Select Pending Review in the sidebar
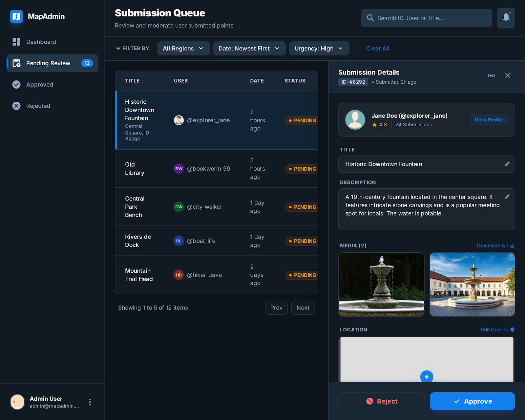Screen dimensions: 525x420 coord(48,63)
